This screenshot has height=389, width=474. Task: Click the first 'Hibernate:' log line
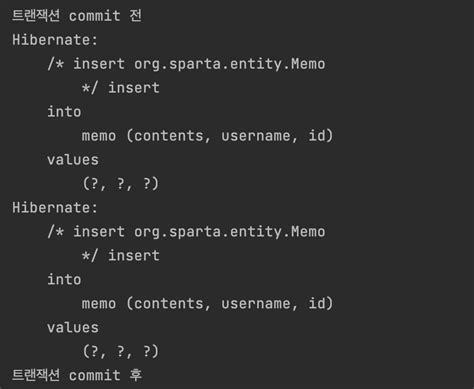pos(55,40)
